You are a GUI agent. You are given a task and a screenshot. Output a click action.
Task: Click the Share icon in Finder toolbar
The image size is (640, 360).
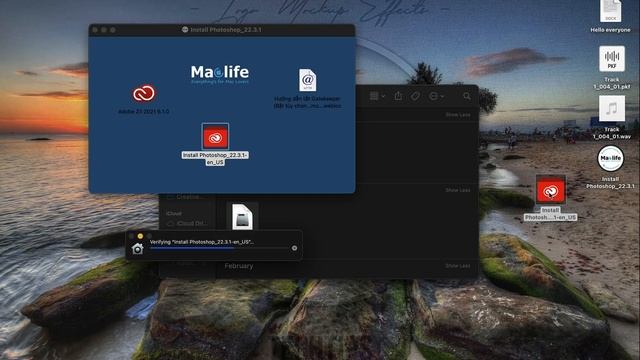398,96
